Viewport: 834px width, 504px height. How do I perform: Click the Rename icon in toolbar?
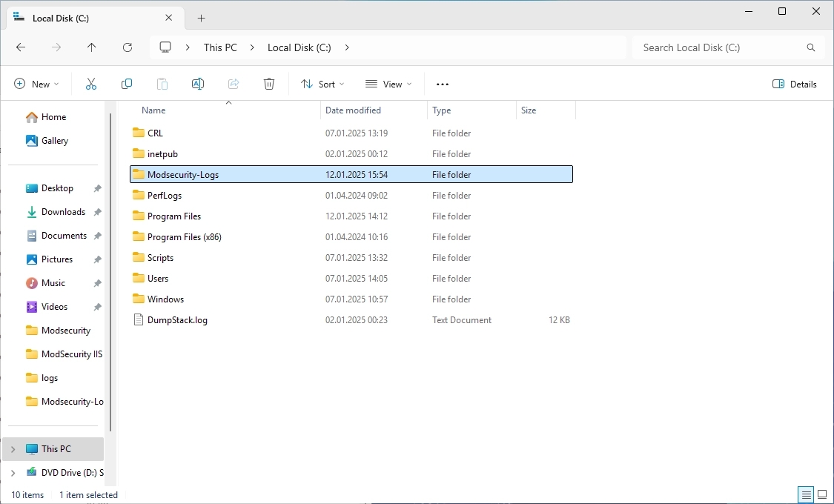point(198,84)
